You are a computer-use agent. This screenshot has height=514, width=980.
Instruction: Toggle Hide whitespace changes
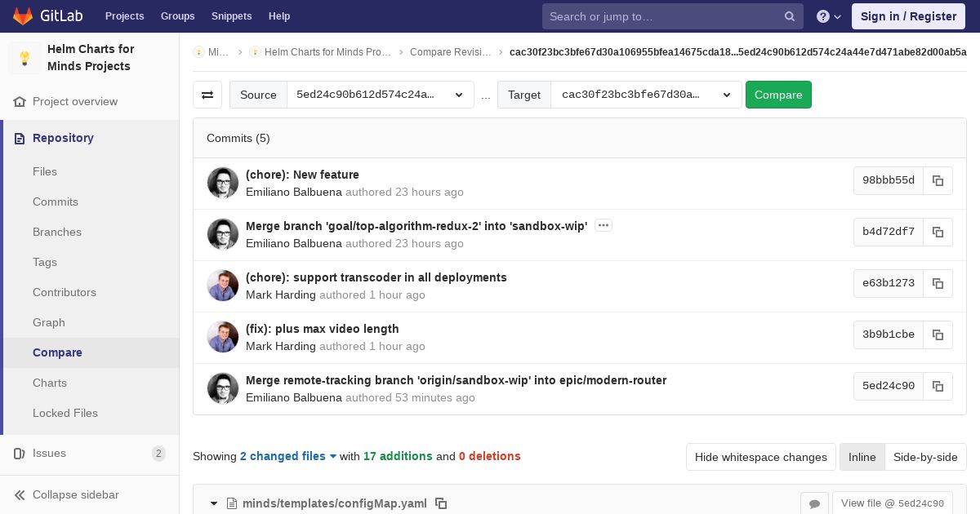761,457
